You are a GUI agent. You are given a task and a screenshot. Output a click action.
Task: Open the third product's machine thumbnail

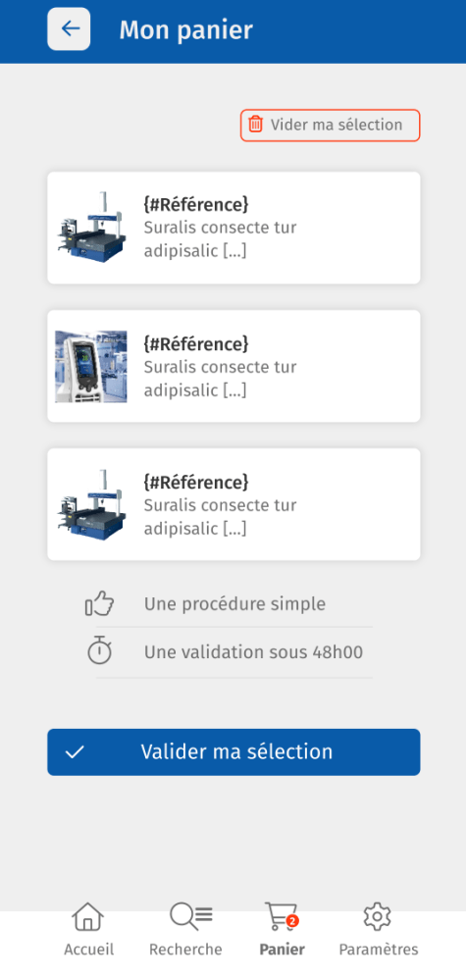click(91, 504)
